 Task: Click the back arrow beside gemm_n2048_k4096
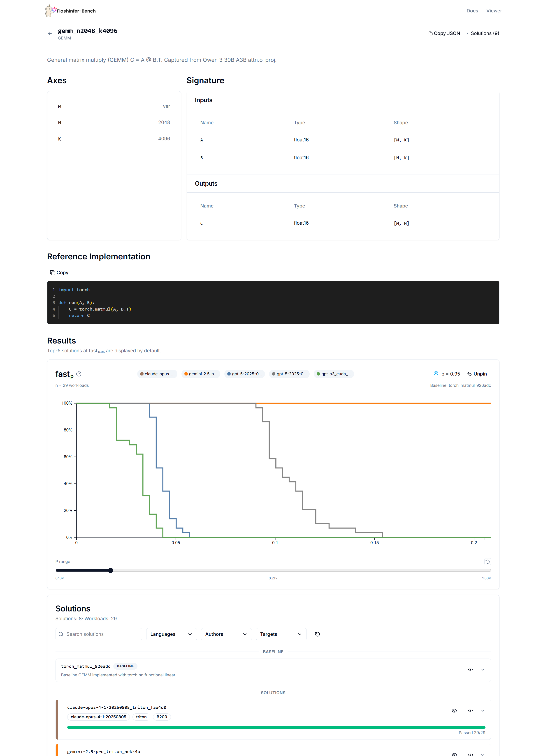50,33
